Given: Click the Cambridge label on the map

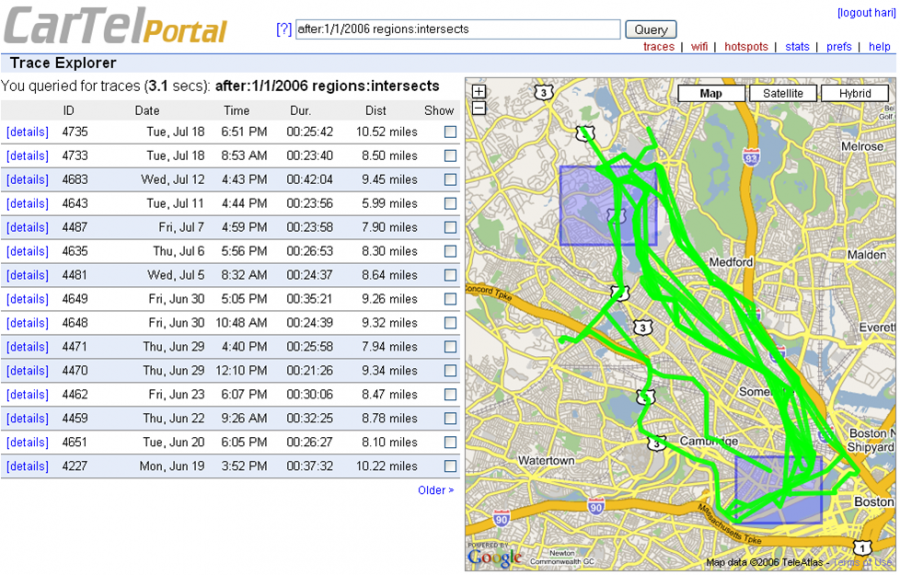Looking at the screenshot, I should 709,441.
